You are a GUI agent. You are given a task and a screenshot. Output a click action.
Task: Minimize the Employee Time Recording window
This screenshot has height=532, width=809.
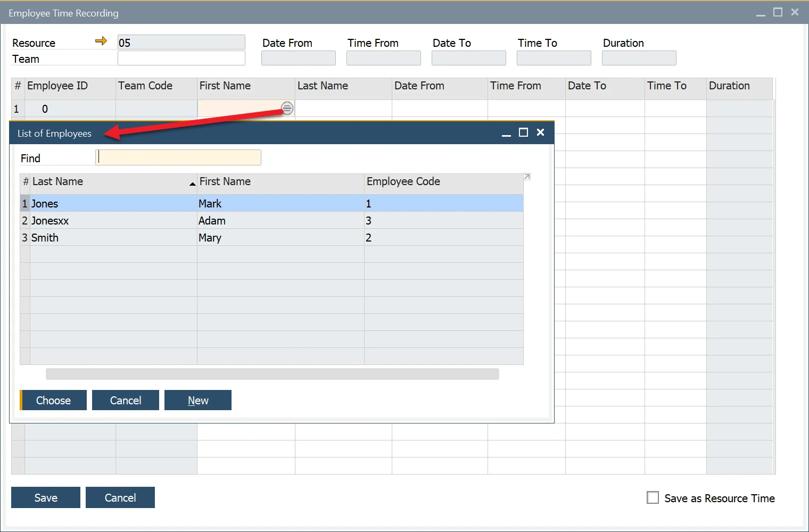tap(761, 13)
